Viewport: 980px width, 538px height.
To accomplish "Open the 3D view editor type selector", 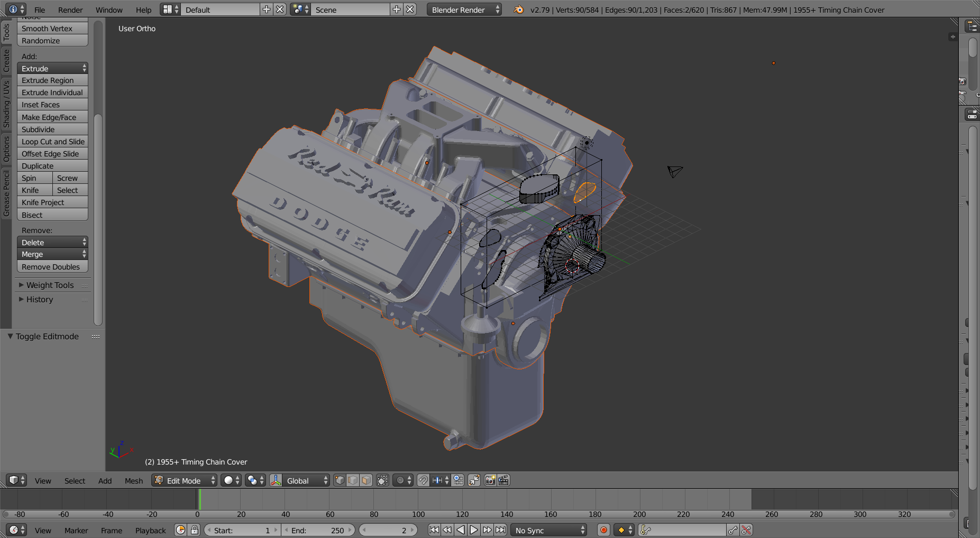I will [x=16, y=480].
